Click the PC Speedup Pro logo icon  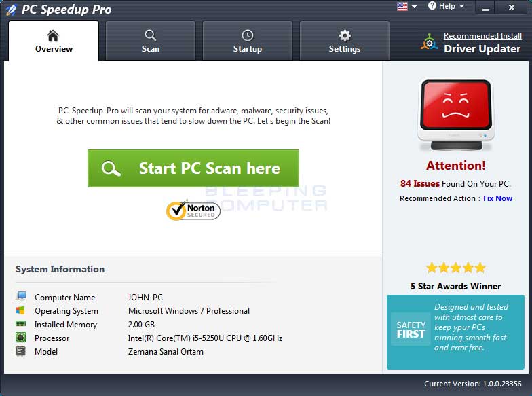[x=11, y=10]
